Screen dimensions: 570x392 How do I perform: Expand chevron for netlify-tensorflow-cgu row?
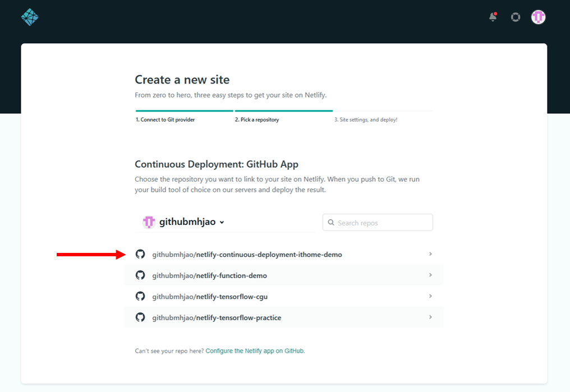pos(430,296)
